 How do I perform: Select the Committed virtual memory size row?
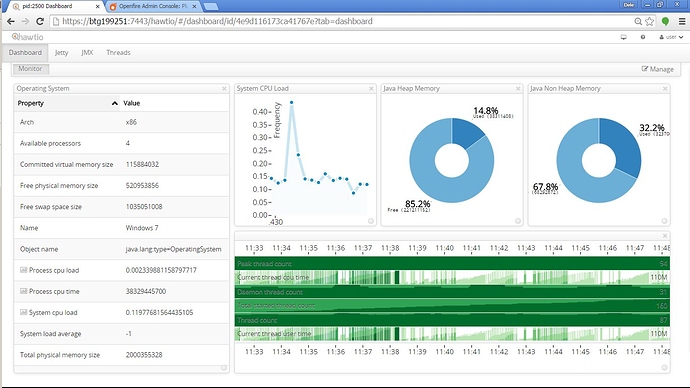point(121,165)
